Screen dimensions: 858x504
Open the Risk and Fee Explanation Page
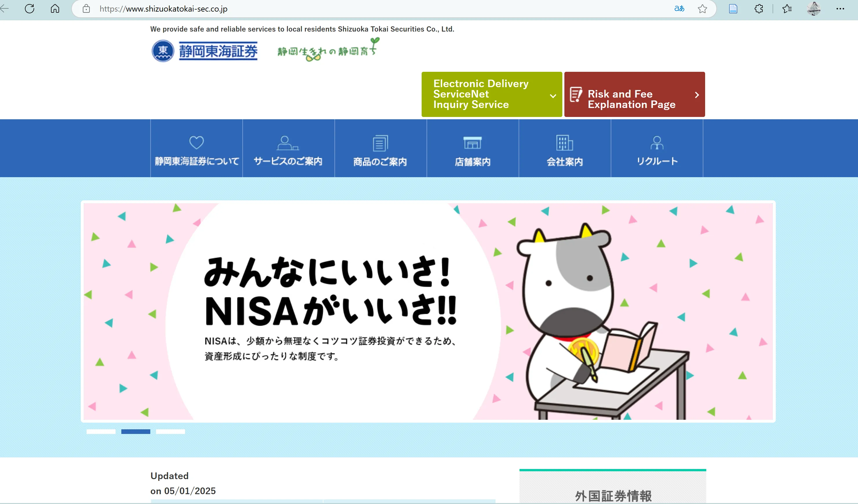635,94
